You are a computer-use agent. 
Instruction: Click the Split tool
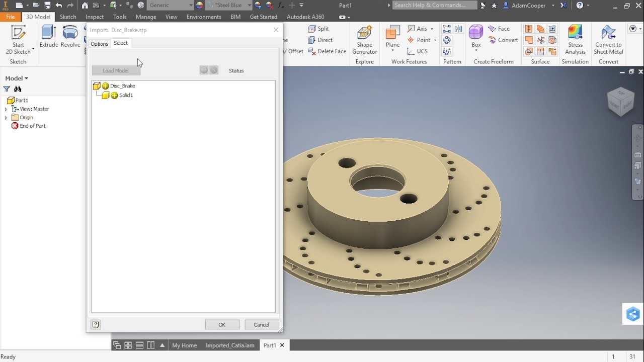318,29
